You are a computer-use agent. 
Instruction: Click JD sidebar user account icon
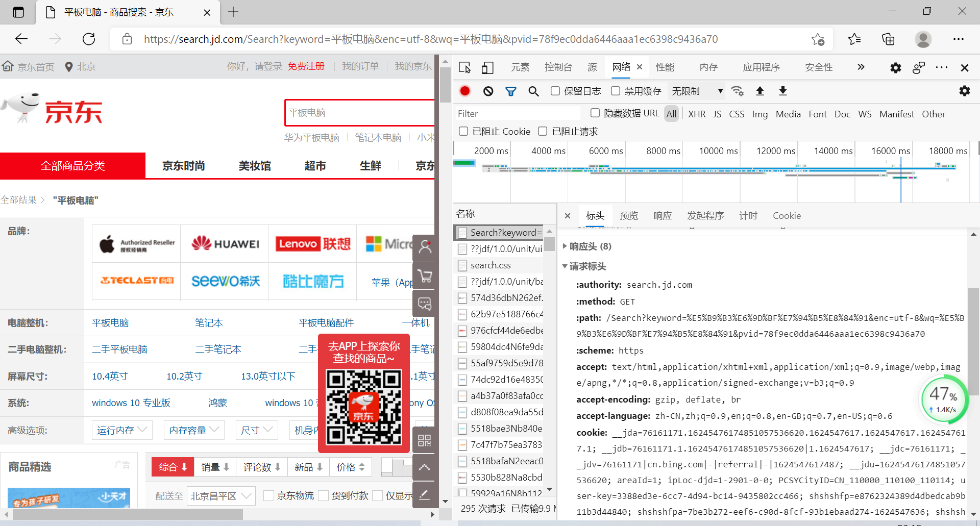[x=425, y=247]
